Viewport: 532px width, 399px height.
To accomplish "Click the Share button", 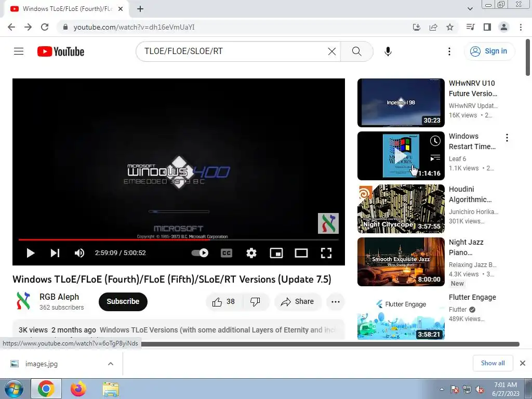I will click(298, 302).
